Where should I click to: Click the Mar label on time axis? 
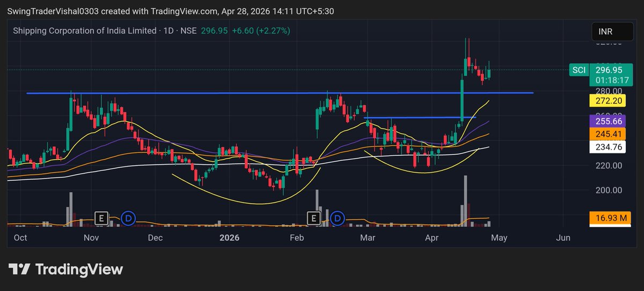(368, 237)
